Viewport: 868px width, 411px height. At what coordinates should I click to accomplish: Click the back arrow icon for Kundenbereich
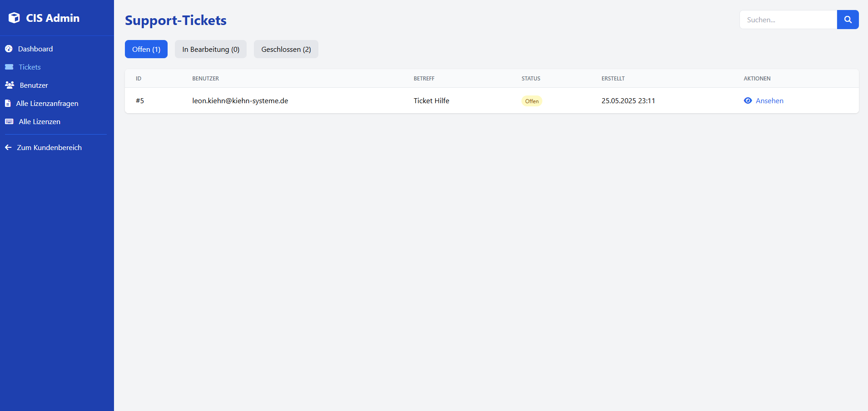point(8,147)
